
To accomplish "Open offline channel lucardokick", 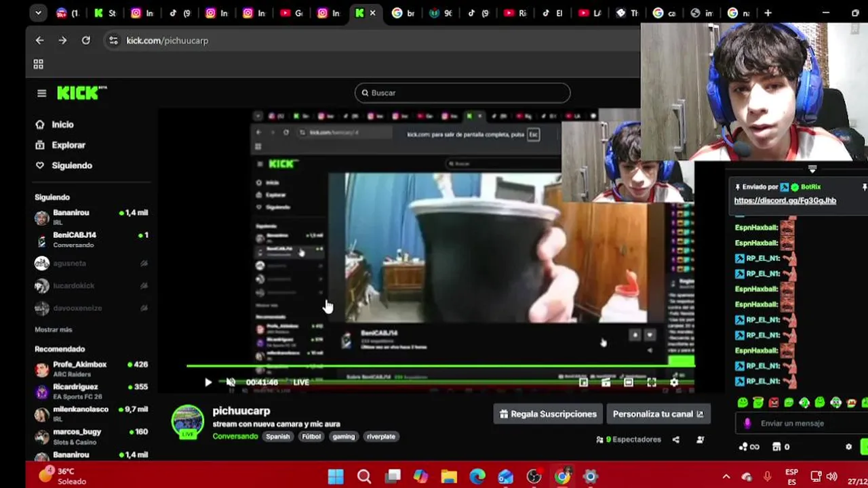I will tap(92, 285).
